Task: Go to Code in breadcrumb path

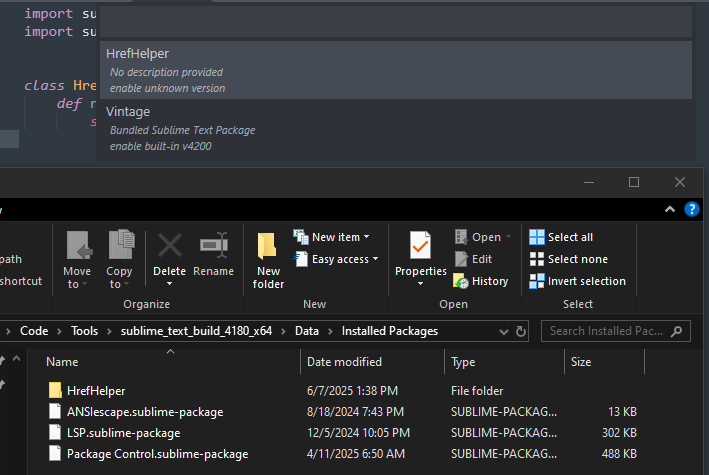Action: [34, 331]
